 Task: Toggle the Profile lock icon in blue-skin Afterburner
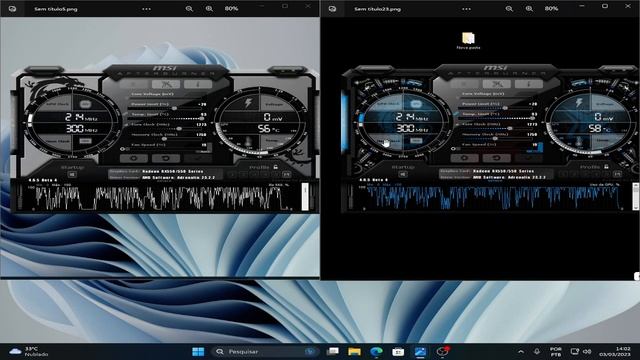(x=607, y=167)
